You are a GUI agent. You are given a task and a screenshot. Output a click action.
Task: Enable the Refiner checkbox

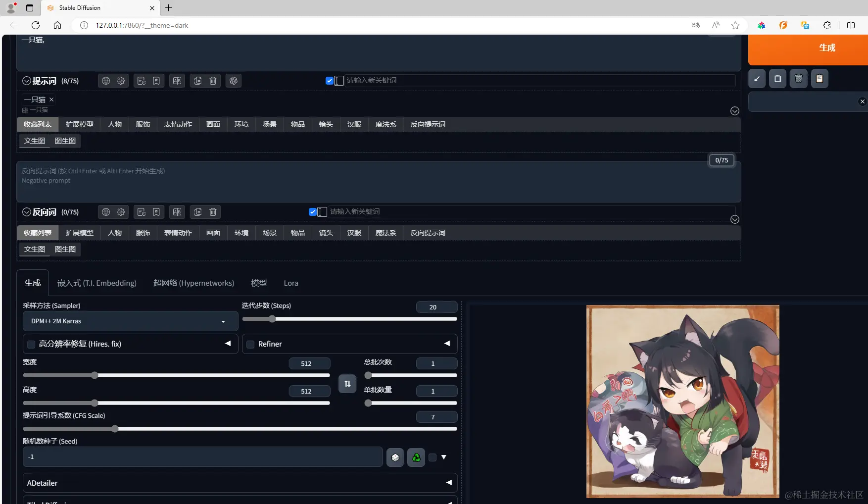[250, 344]
